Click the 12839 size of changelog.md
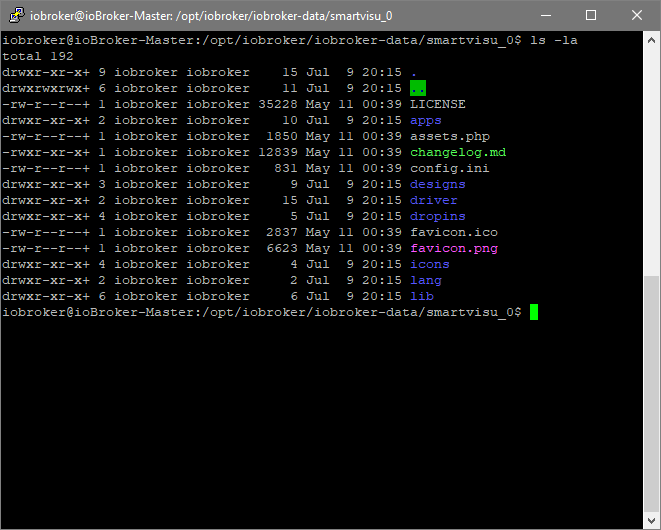The image size is (661, 530). [278, 153]
